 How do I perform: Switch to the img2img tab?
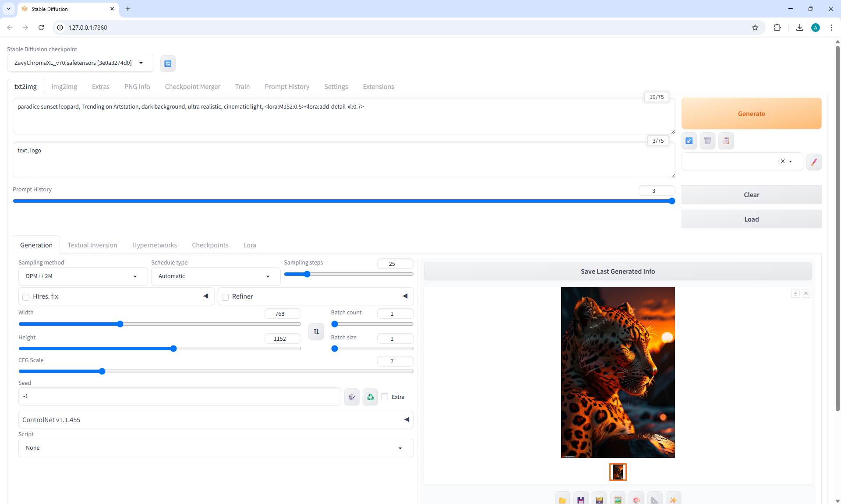click(64, 86)
